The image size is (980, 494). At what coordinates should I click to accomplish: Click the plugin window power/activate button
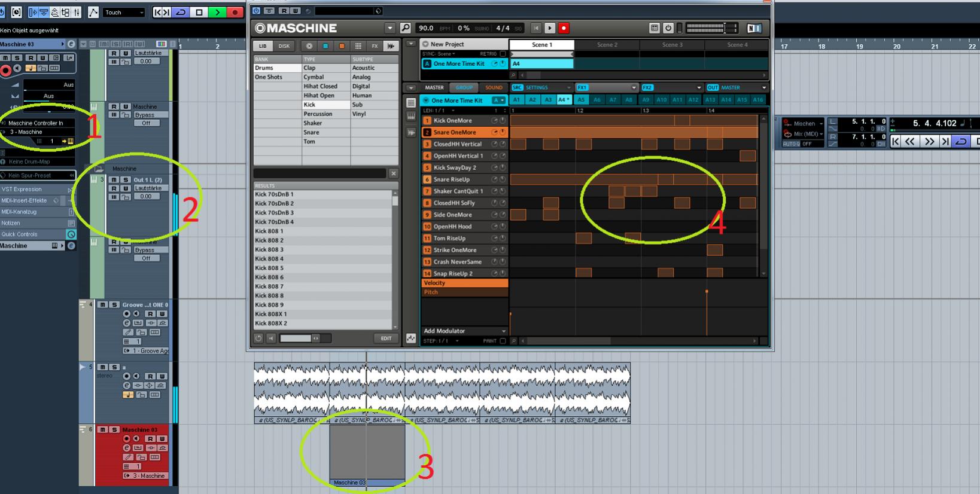point(257,11)
